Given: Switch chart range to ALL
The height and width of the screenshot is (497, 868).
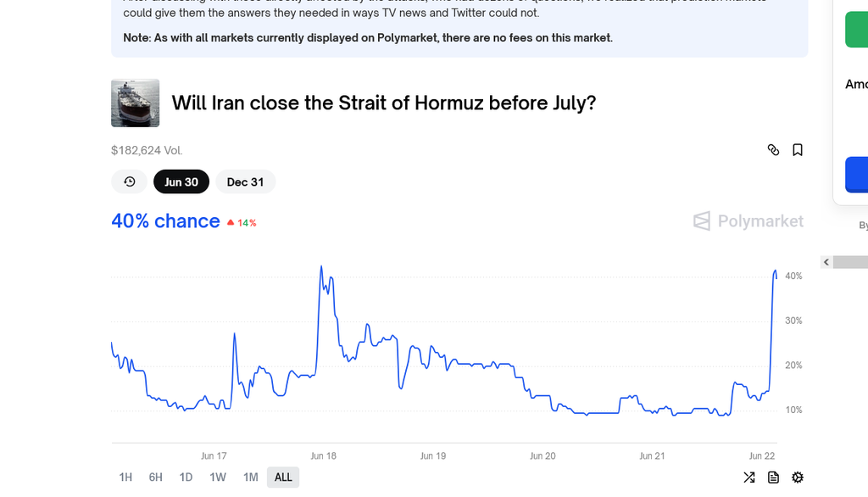Looking at the screenshot, I should click(283, 477).
